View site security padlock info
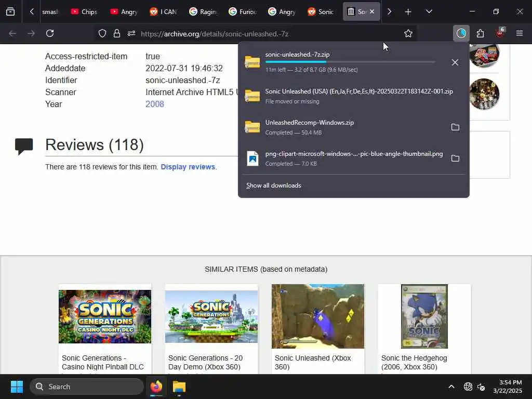This screenshot has height=399, width=532. (117, 33)
